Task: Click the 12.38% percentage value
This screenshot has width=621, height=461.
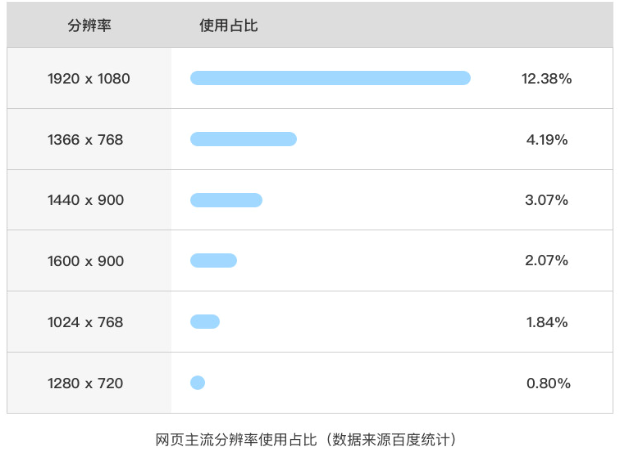Action: (546, 78)
